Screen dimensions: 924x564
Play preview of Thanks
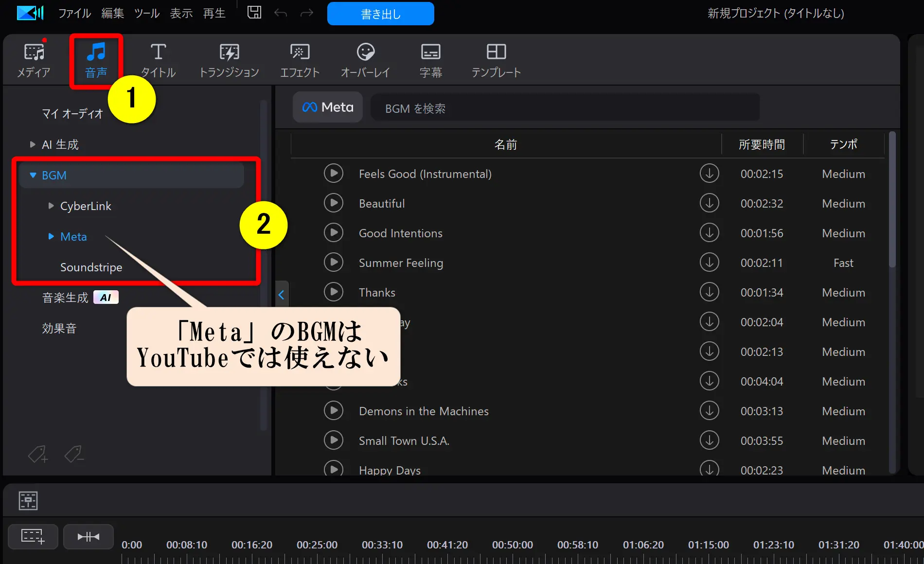[334, 292]
